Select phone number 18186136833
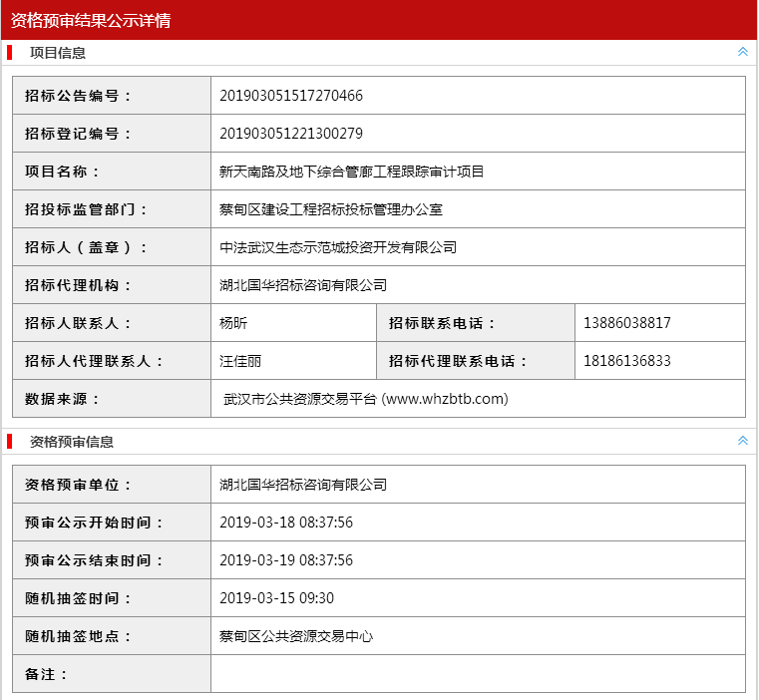This screenshot has height=700, width=759. [x=627, y=361]
